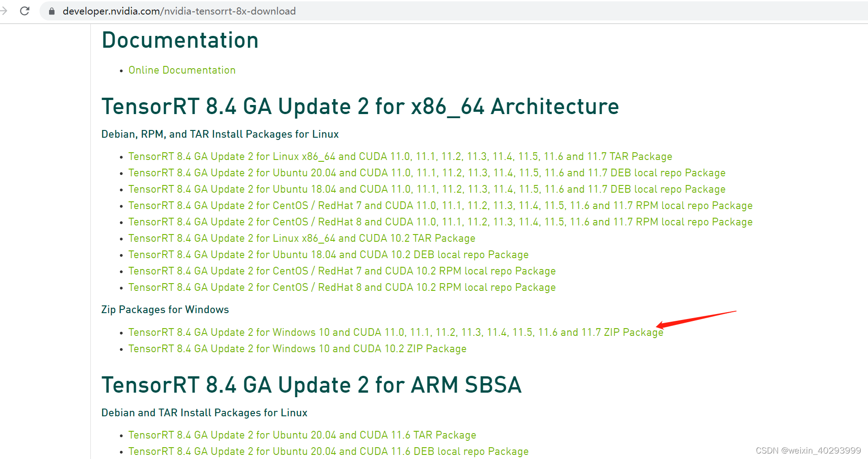
Task: Click the forward navigation arrow
Action: (x=4, y=11)
